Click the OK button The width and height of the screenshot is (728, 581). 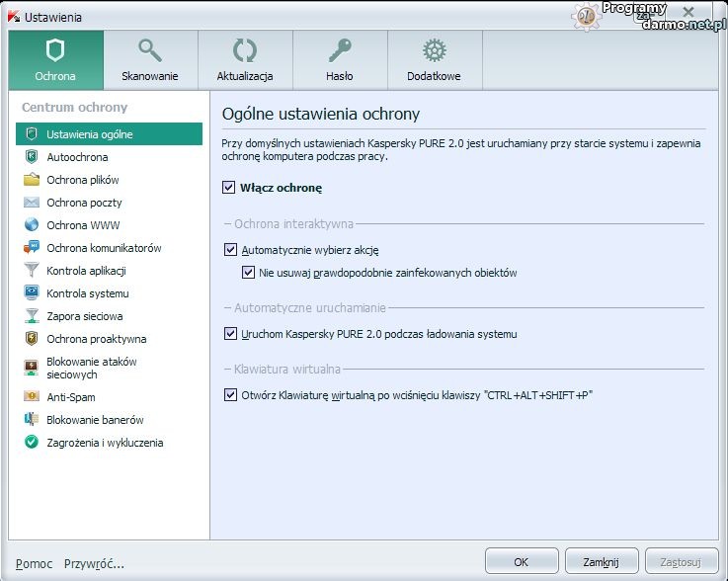[522, 561]
